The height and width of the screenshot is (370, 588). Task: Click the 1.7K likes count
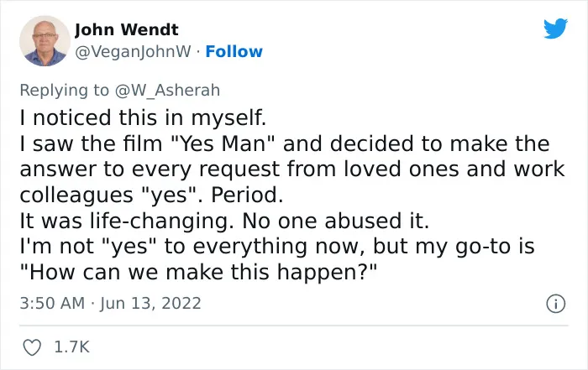[71, 347]
